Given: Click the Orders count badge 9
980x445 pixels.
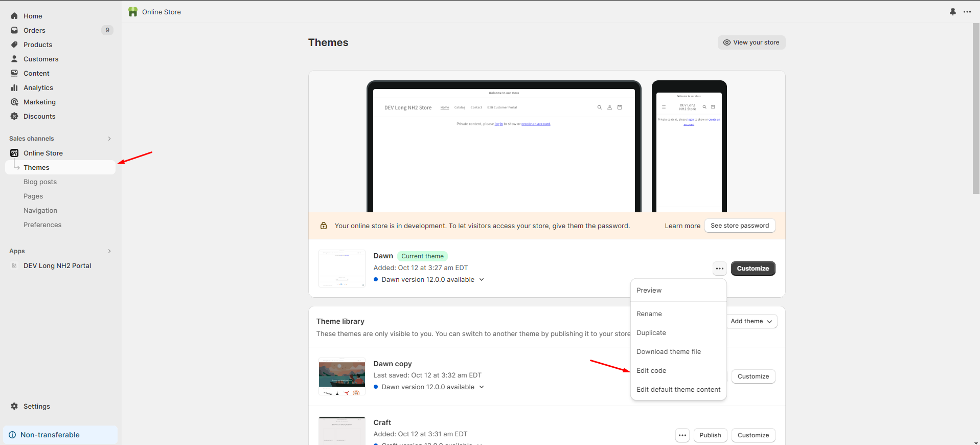Looking at the screenshot, I should click(x=107, y=30).
